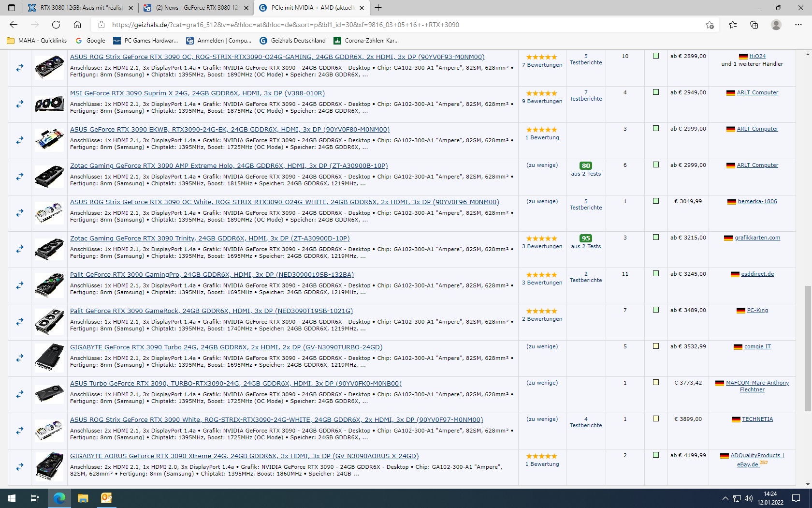812x508 pixels.
Task: Tick checkbox for MSI Suprim X 24G
Action: click(x=656, y=92)
